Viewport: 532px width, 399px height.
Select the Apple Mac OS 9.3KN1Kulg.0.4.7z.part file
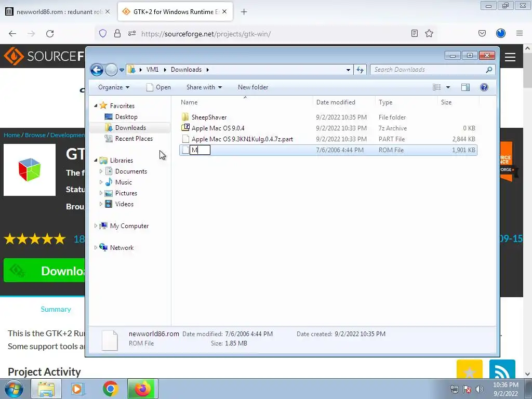242,139
